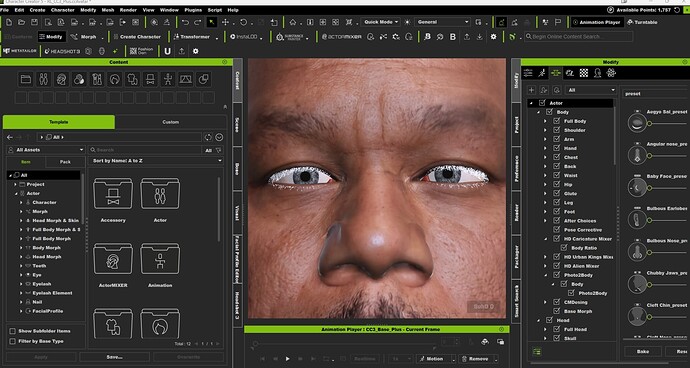Click the Undo arrow icon
Screen dimensions: 690x368
pos(185,22)
